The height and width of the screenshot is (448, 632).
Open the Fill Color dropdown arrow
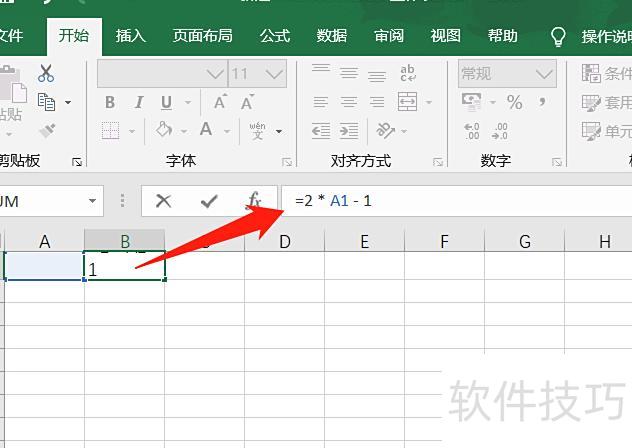184,131
